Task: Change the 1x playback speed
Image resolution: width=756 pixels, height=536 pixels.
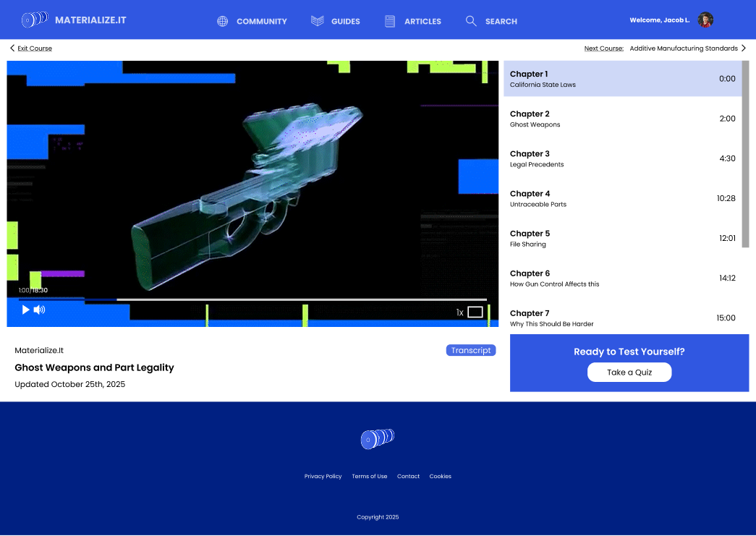Action: tap(459, 312)
